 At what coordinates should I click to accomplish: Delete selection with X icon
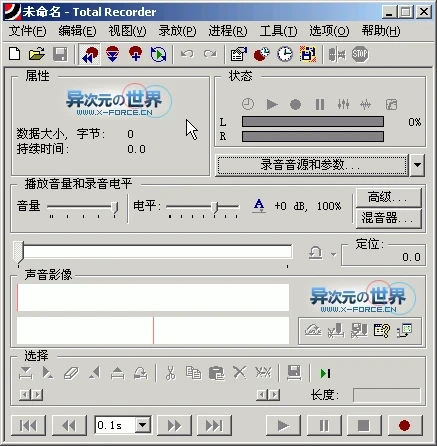coord(240,373)
